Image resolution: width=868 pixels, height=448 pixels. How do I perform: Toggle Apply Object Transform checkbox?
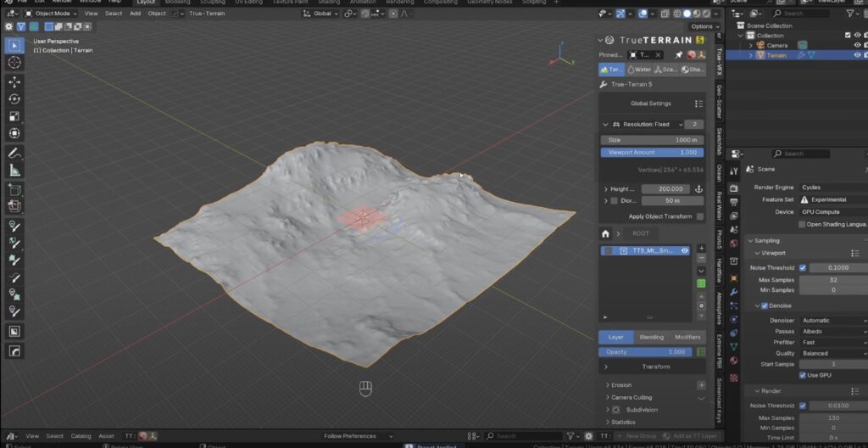(x=700, y=216)
